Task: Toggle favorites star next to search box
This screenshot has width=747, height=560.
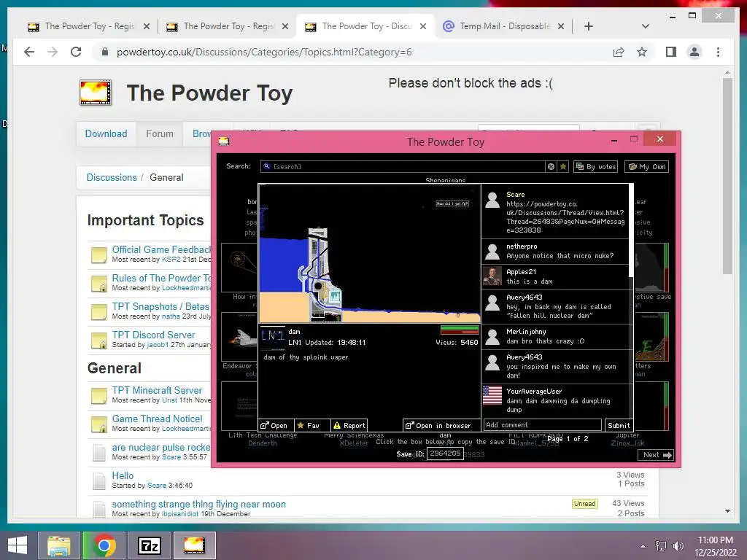Action: (563, 167)
